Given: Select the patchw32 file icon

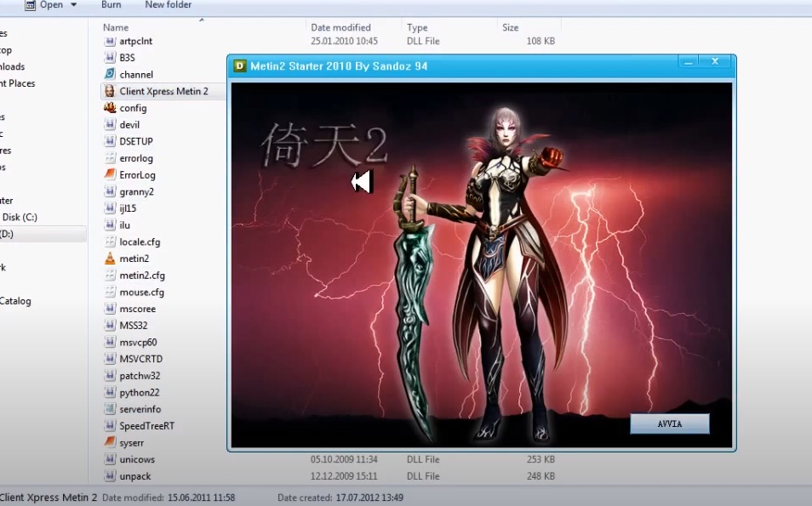Looking at the screenshot, I should pyautogui.click(x=110, y=376).
